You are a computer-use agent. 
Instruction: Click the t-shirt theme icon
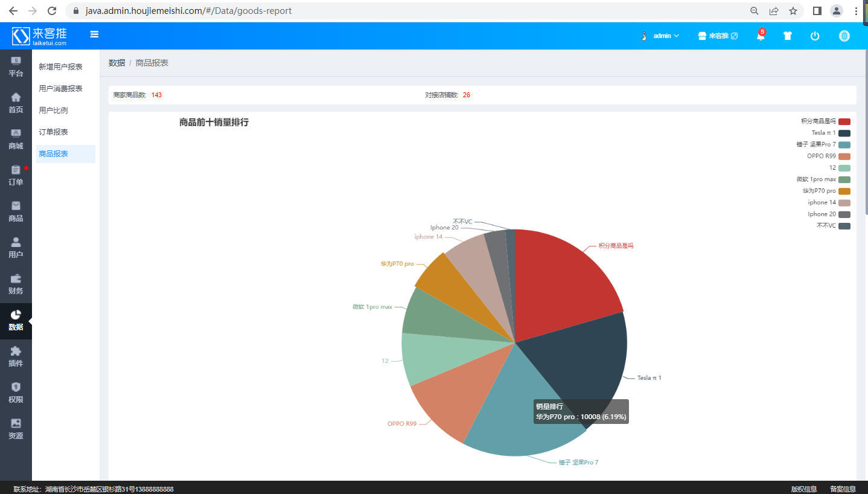coord(788,36)
